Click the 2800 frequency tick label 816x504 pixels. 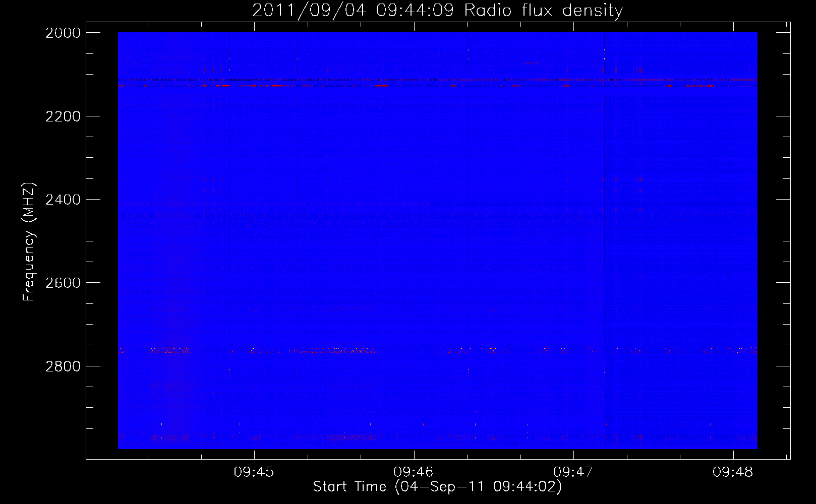click(x=63, y=366)
